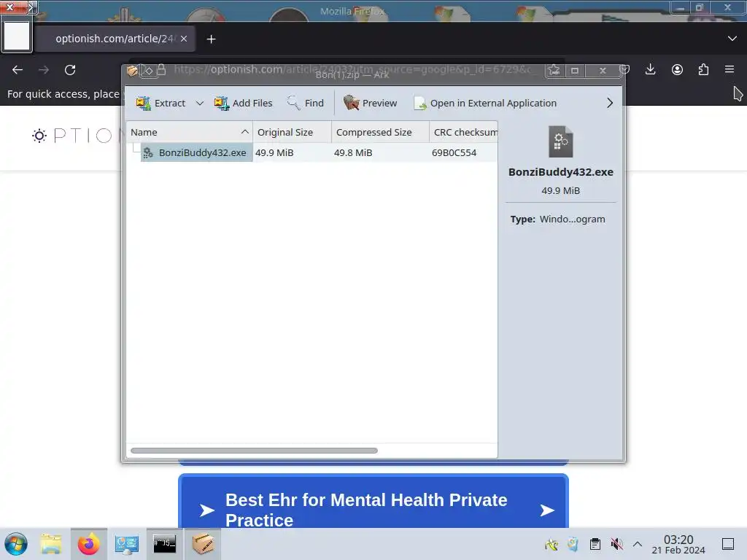This screenshot has height=560, width=747.
Task: Open the Firefox hamburger menu
Action: pos(729,69)
